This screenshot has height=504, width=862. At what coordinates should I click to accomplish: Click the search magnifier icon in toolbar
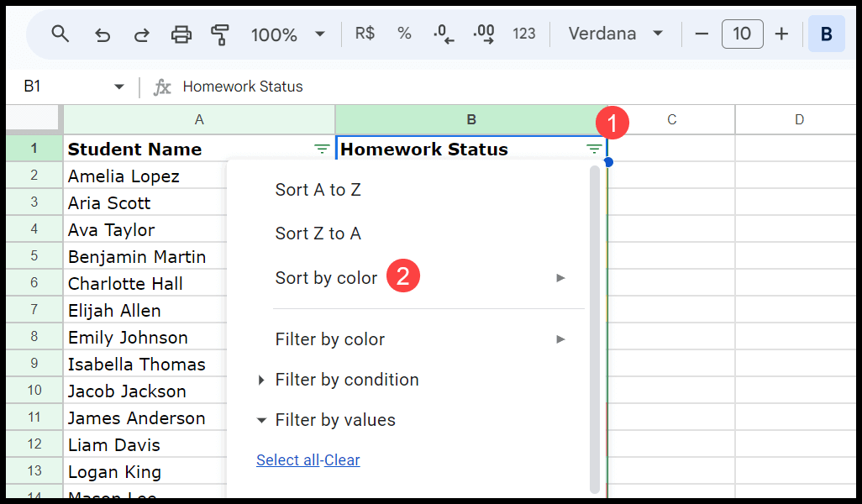click(x=60, y=34)
